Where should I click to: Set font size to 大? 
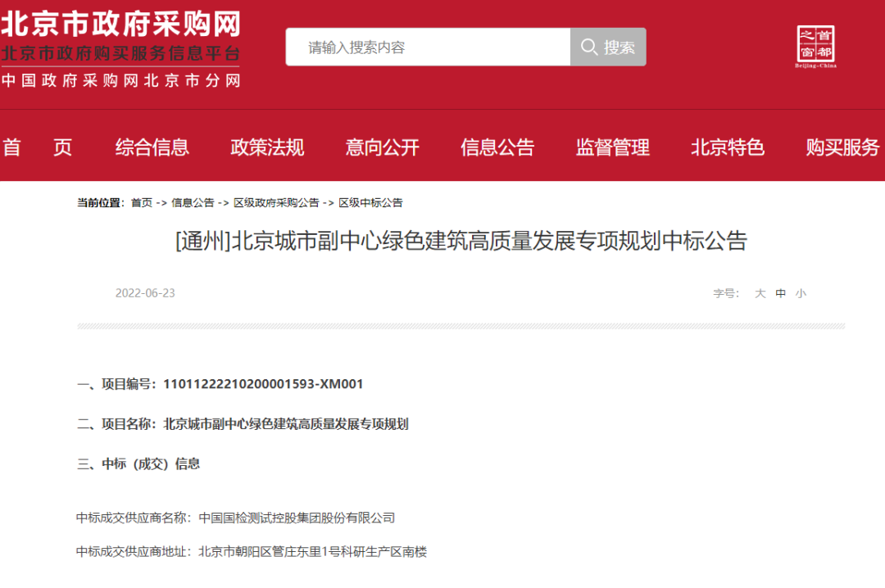tap(760, 293)
